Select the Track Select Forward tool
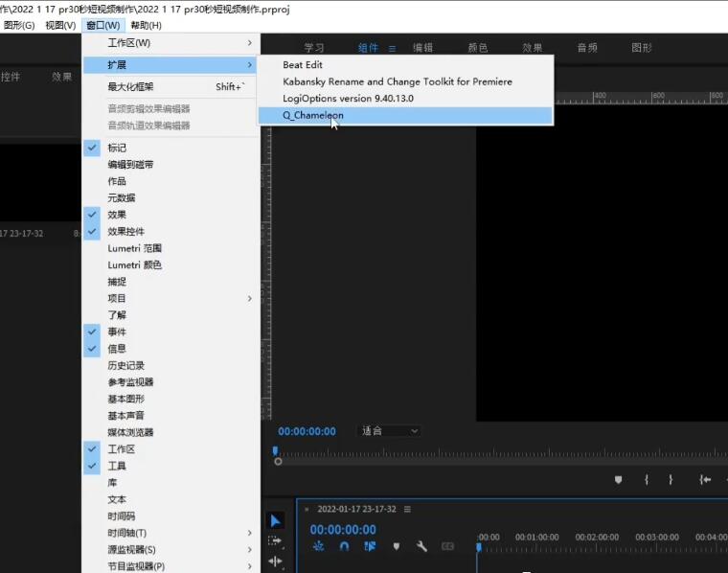This screenshot has width=728, height=573. pos(275,540)
